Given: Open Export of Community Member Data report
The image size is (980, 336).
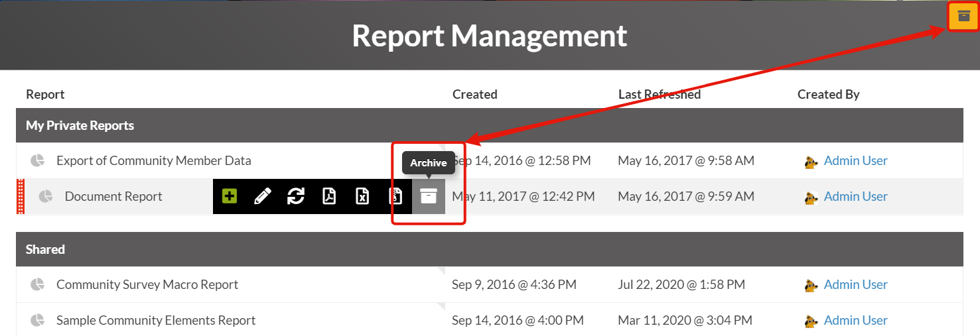Looking at the screenshot, I should (153, 160).
